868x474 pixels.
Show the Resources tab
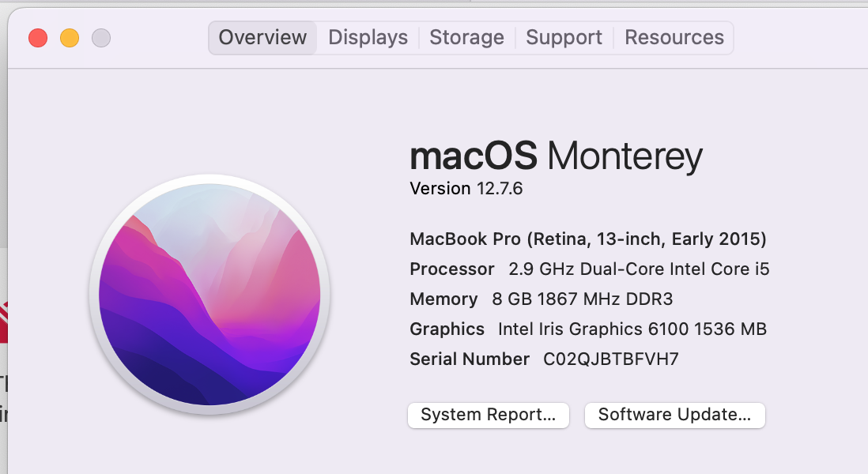(x=674, y=37)
